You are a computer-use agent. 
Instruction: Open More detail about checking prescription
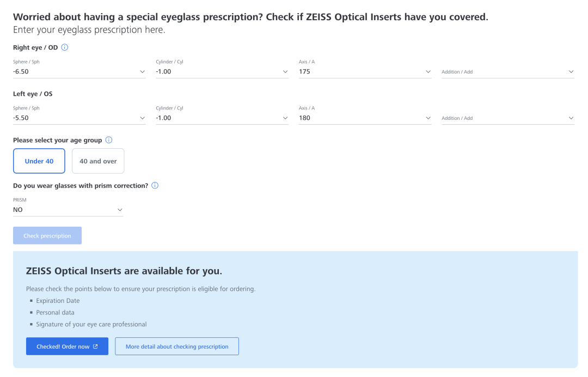pos(177,346)
